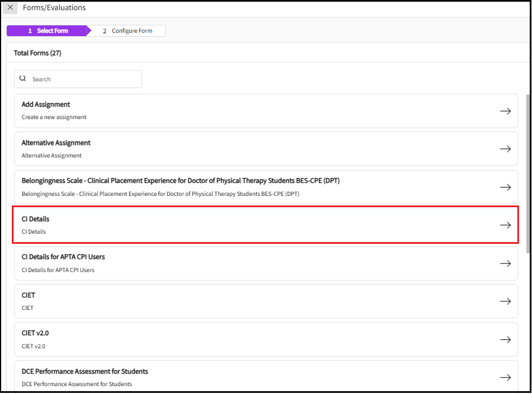Open the Belongingness Scale BES-CPE form arrow
The image size is (532, 394).
pos(505,187)
